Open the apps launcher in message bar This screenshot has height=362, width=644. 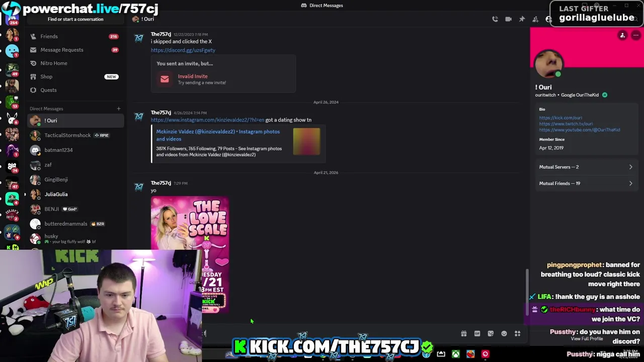517,333
